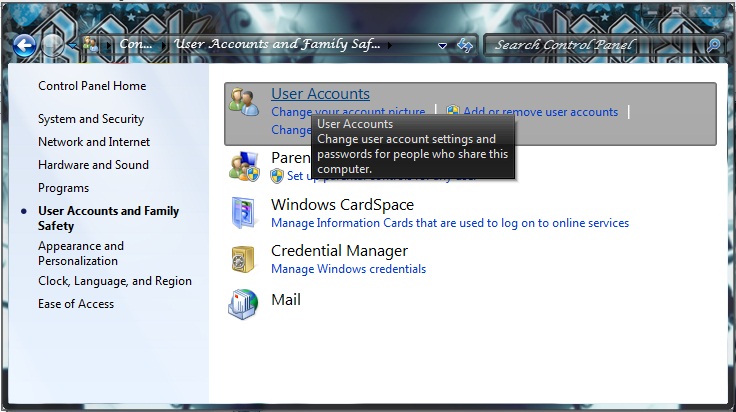
Task: Open Control Panel Home
Action: (x=92, y=86)
